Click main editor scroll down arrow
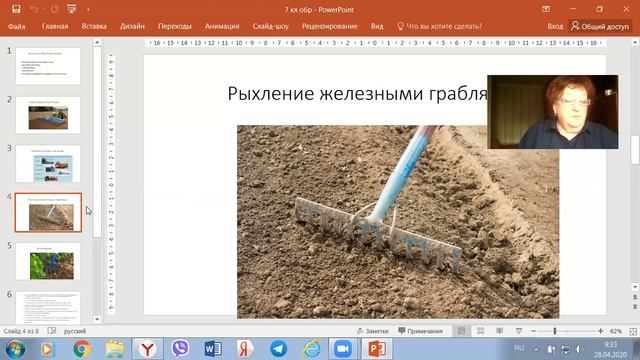 pyautogui.click(x=635, y=287)
